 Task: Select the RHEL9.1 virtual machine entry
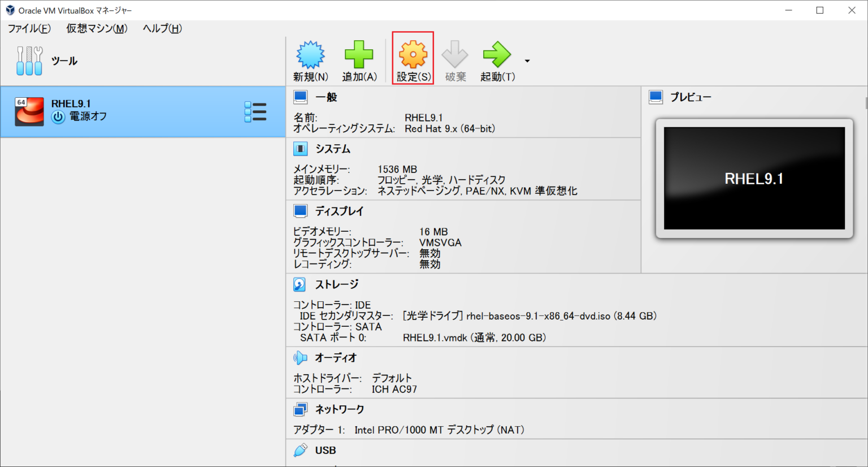(113, 111)
